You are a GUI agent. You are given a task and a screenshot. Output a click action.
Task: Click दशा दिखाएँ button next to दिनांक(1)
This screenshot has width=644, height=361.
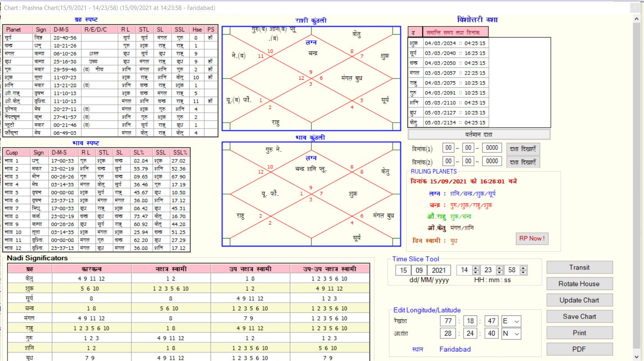(523, 149)
